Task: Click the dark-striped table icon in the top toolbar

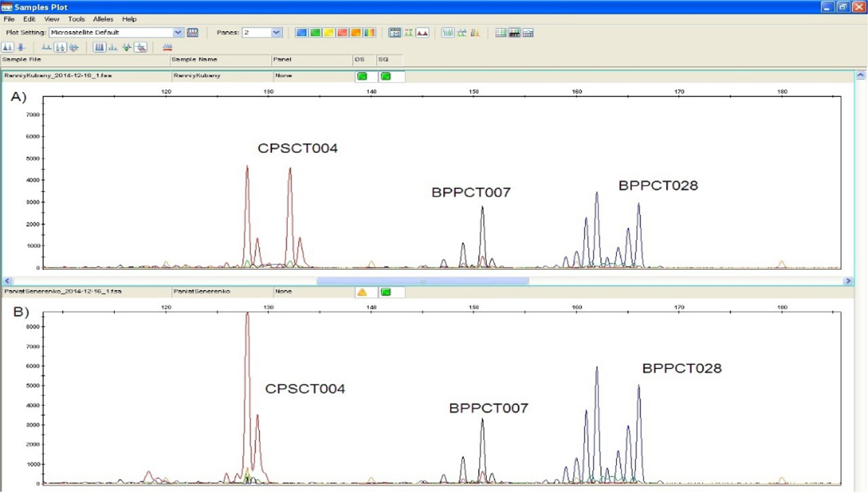Action: [514, 33]
